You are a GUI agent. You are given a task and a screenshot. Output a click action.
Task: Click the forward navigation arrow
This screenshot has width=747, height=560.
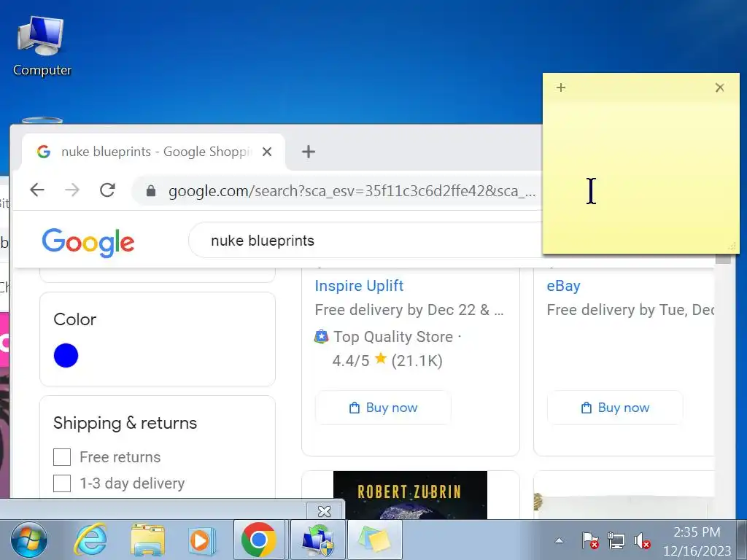72,190
